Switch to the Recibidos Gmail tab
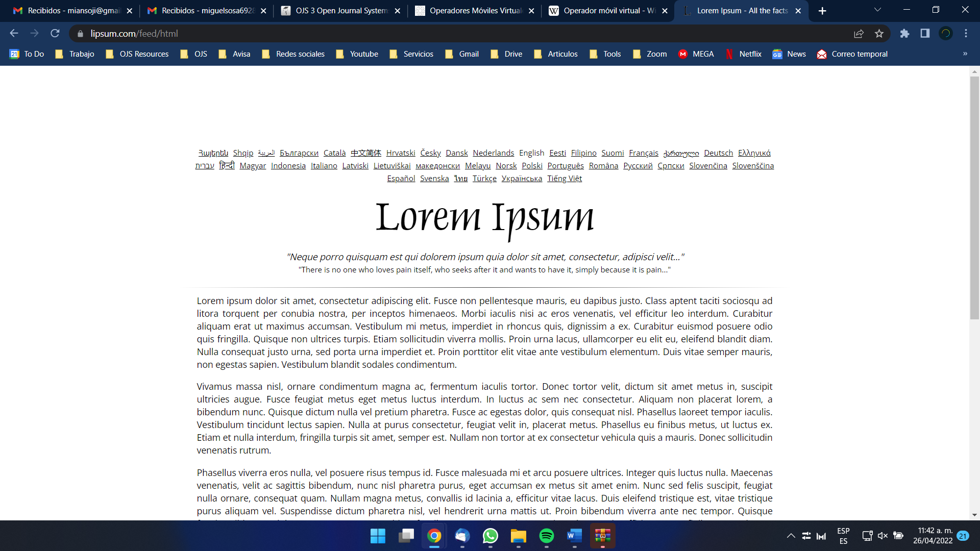Viewport: 980px width, 551px height. [71, 10]
